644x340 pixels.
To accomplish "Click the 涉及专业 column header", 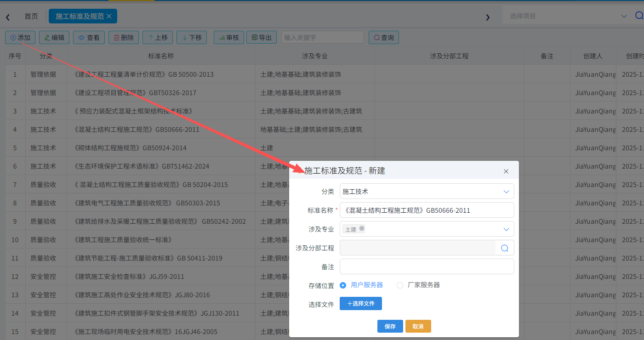I will pos(315,56).
